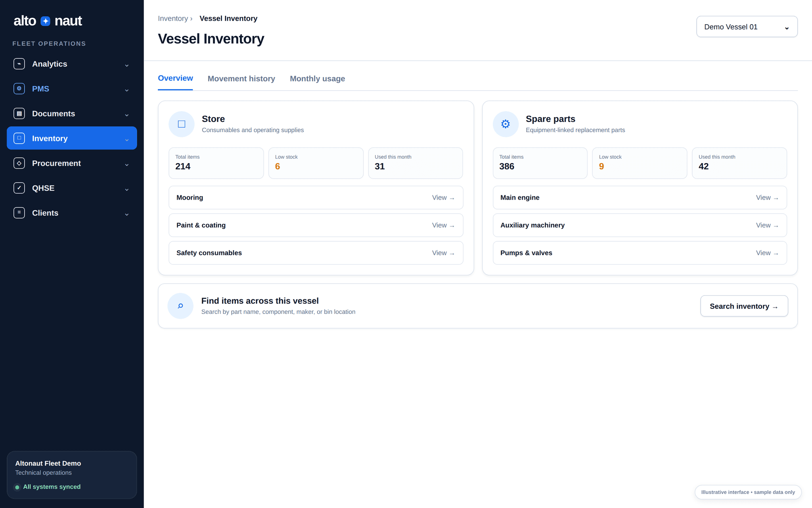View the Pumps & valves spare parts
Viewport: 812px width, 508px height.
[x=640, y=253]
